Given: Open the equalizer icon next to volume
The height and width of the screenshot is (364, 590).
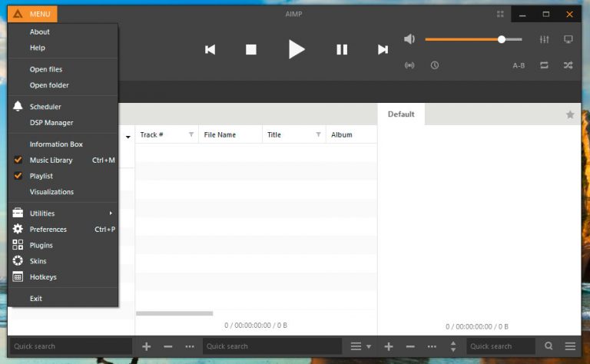Looking at the screenshot, I should [545, 39].
